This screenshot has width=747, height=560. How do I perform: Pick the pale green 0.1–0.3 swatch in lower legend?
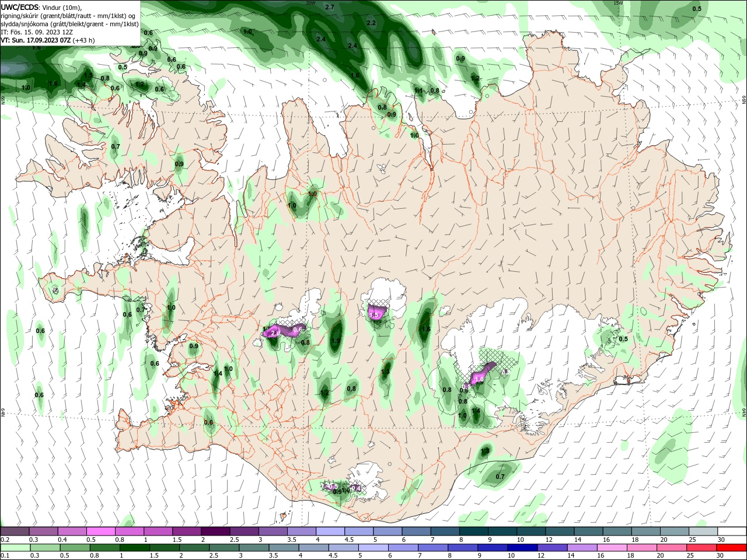tap(16, 548)
